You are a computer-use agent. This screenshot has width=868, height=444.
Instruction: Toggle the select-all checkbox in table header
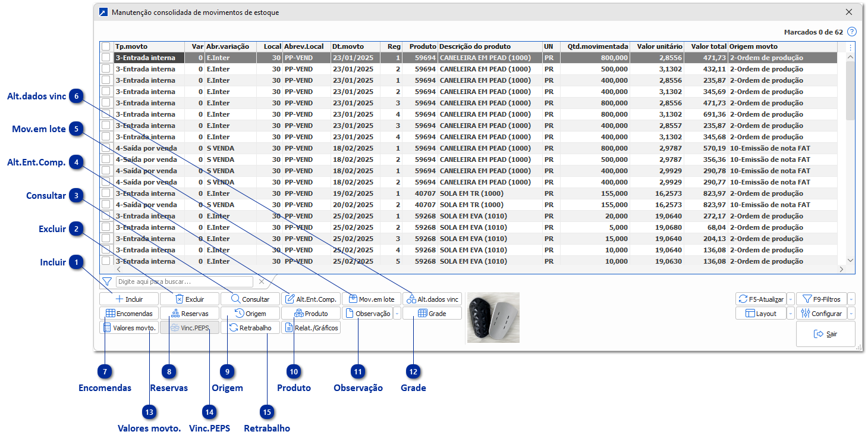point(106,46)
